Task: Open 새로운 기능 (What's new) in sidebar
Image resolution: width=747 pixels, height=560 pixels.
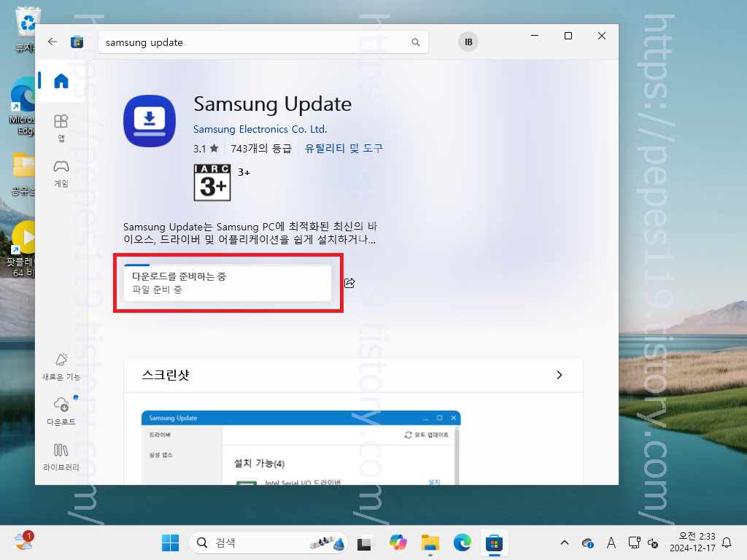Action: pyautogui.click(x=61, y=367)
